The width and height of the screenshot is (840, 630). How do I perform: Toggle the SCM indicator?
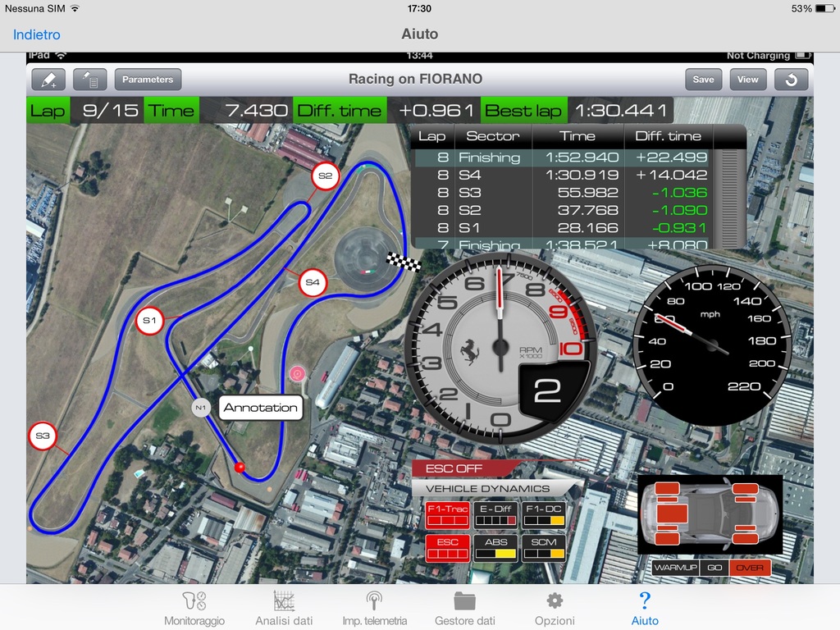[544, 548]
